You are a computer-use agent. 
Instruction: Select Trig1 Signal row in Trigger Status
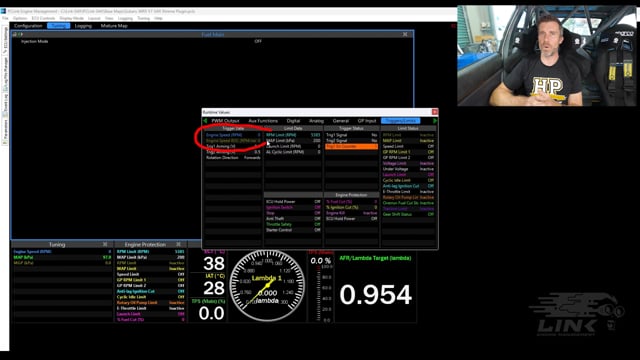pos(351,135)
